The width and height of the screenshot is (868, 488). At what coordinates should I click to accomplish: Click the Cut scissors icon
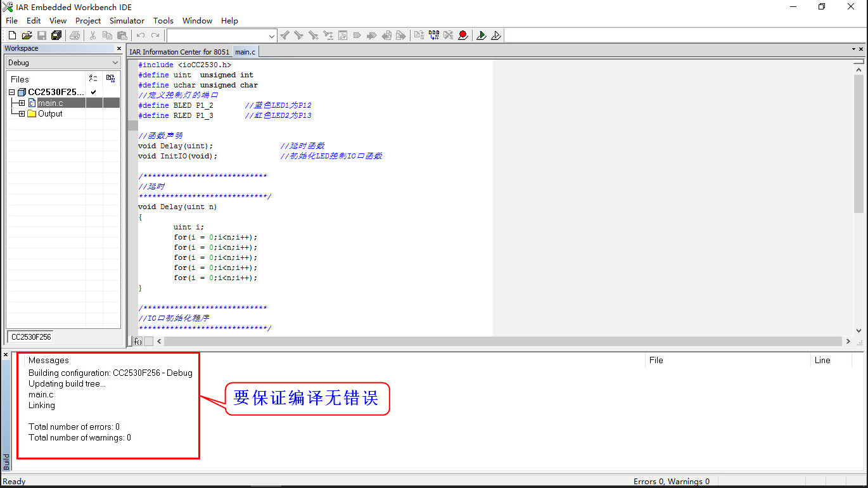tap(93, 35)
